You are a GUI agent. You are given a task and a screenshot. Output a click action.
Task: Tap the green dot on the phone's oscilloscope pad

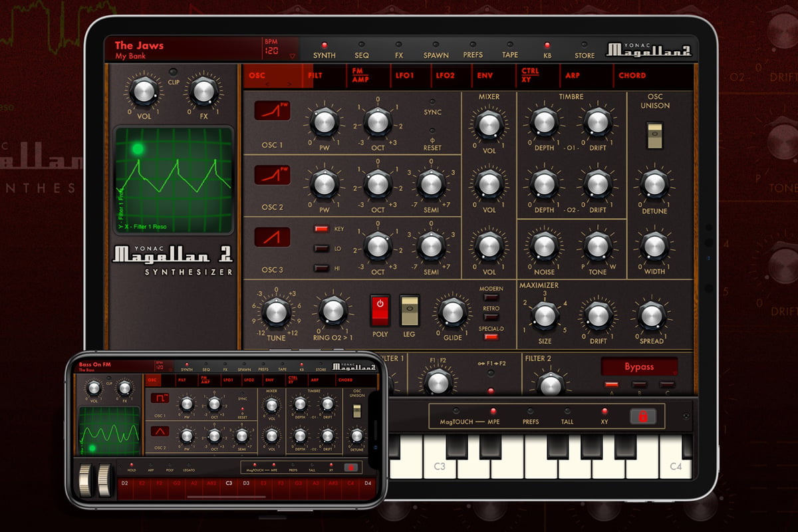92,448
